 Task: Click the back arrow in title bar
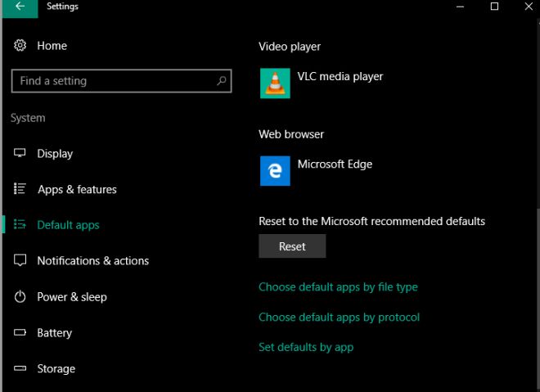[x=20, y=7]
